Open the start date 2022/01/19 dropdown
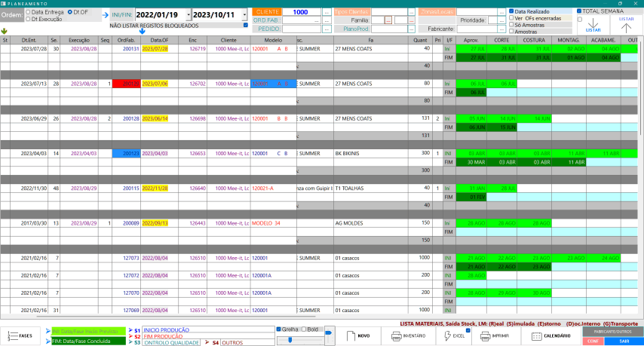This screenshot has height=346, width=644. point(186,14)
